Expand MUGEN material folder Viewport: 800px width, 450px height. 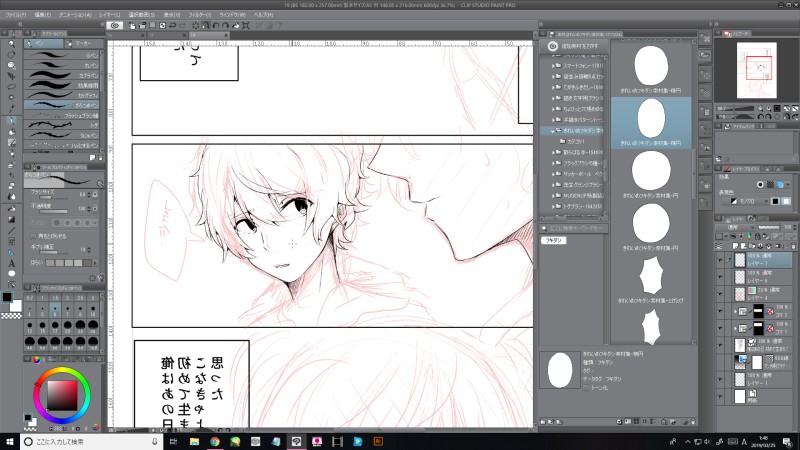(x=553, y=195)
